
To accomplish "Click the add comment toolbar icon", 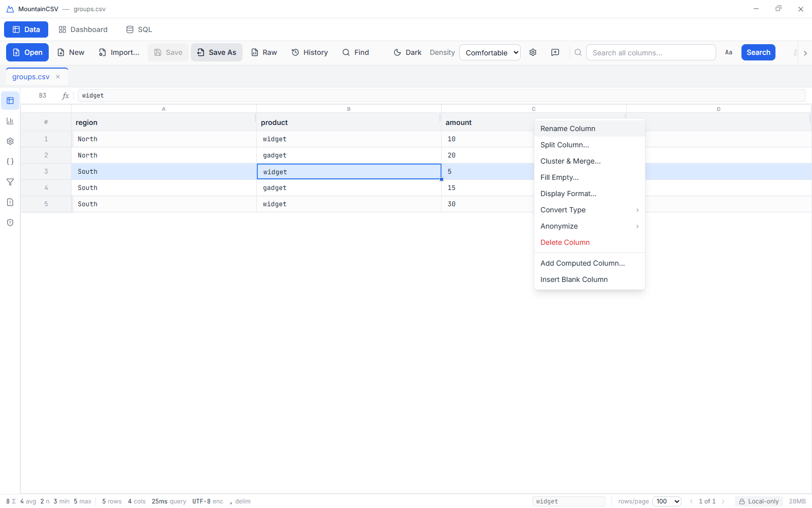I will point(555,52).
